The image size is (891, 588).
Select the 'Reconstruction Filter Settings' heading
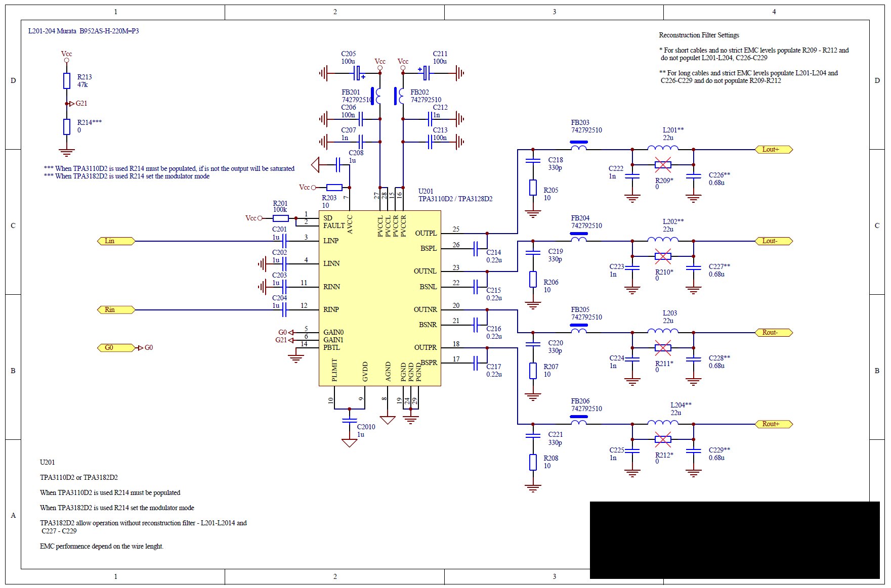coord(699,35)
